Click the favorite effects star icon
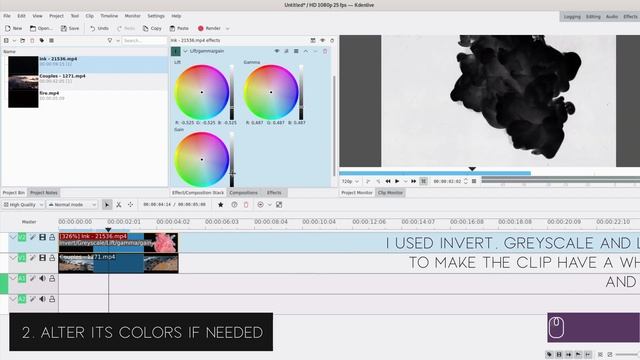Screen dimensions: 640x360 coord(220,204)
